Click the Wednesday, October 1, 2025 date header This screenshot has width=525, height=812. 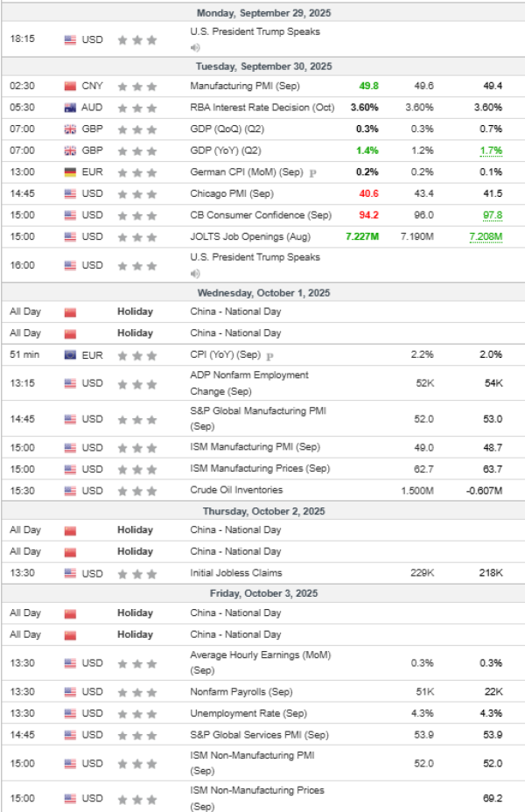coord(262,293)
